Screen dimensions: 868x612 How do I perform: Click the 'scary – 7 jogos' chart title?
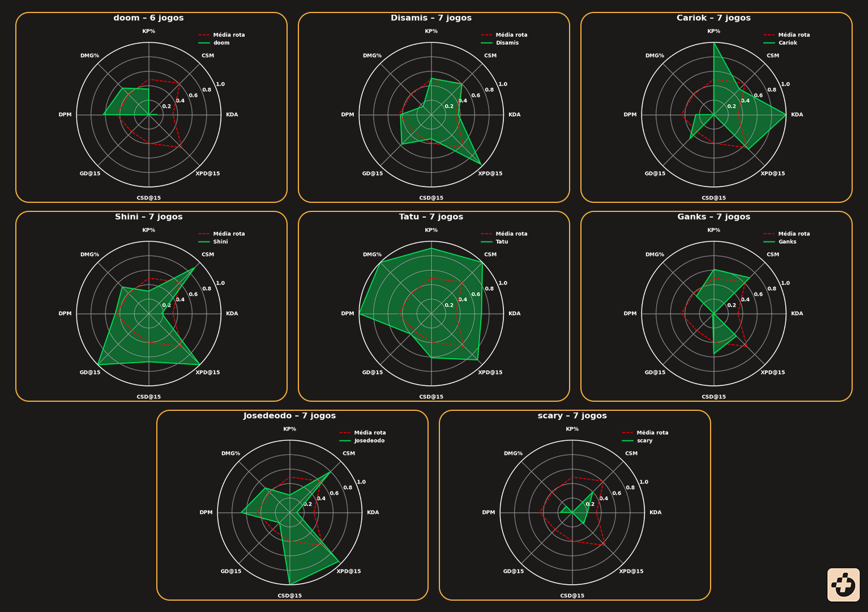pyautogui.click(x=572, y=416)
